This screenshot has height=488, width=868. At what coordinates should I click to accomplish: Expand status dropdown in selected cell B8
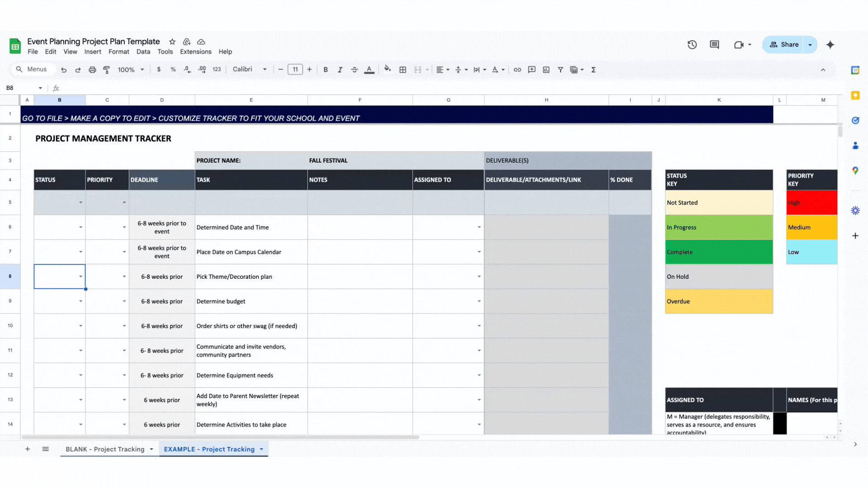(80, 277)
